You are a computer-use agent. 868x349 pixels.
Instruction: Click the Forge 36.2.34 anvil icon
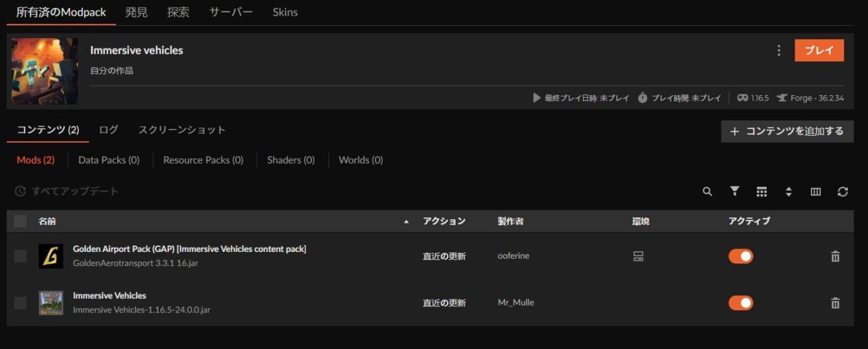782,98
